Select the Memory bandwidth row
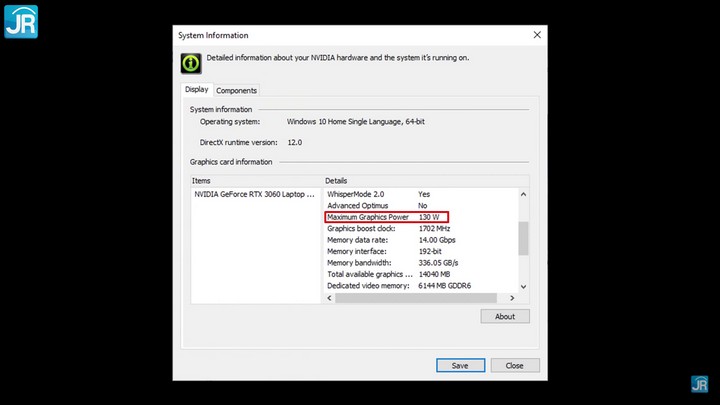Screen dimensions: 720x405 pyautogui.click(x=421, y=263)
